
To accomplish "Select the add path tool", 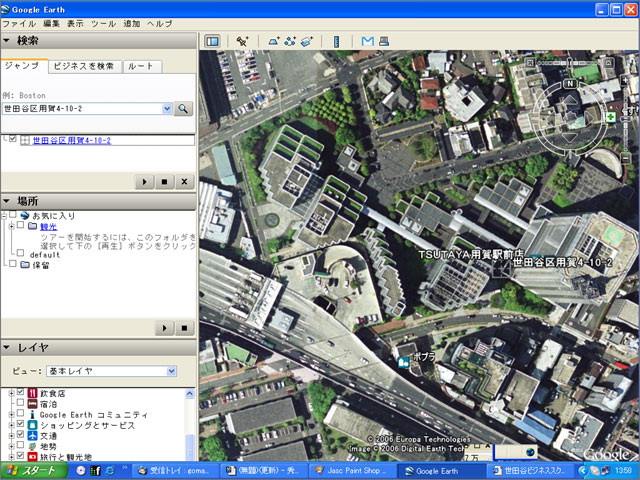I will pos(290,41).
